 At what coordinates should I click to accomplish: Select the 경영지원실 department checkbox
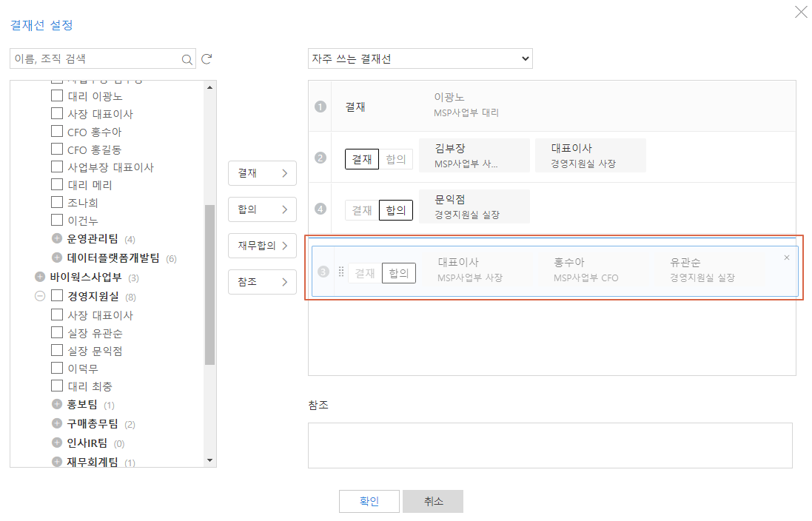(57, 297)
